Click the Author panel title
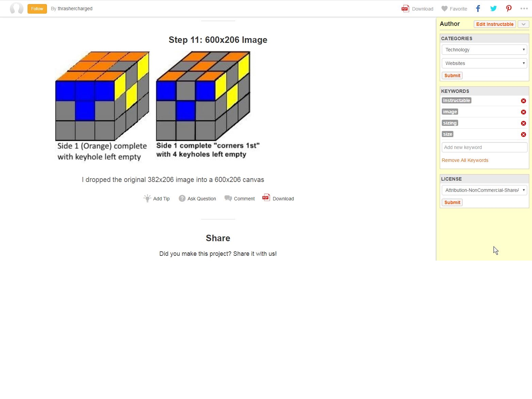Screen dimensions: 532x399 click(x=450, y=24)
